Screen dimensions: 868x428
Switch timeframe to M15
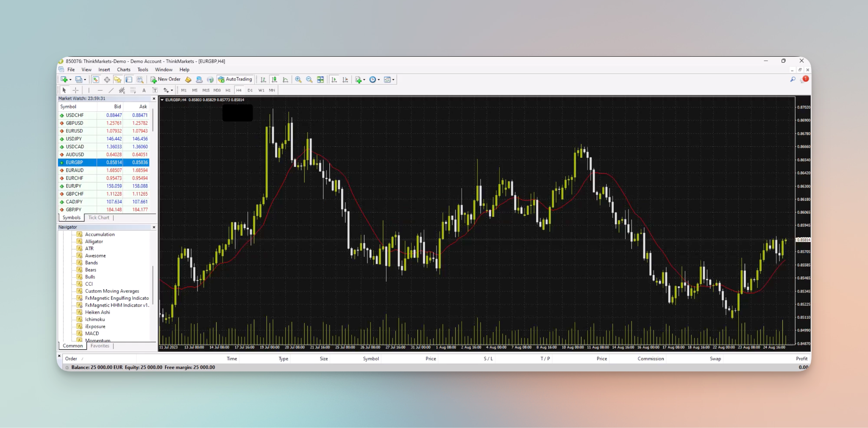point(206,90)
